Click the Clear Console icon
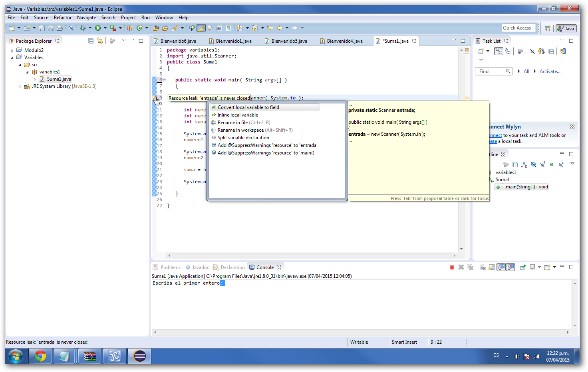588x372 pixels. 483,267
